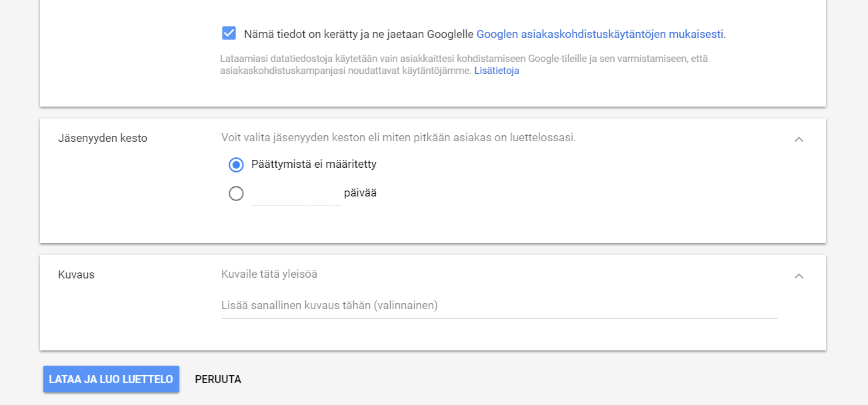Click the LATAA JA LUO LUETTELO button
868x405 pixels.
(111, 379)
